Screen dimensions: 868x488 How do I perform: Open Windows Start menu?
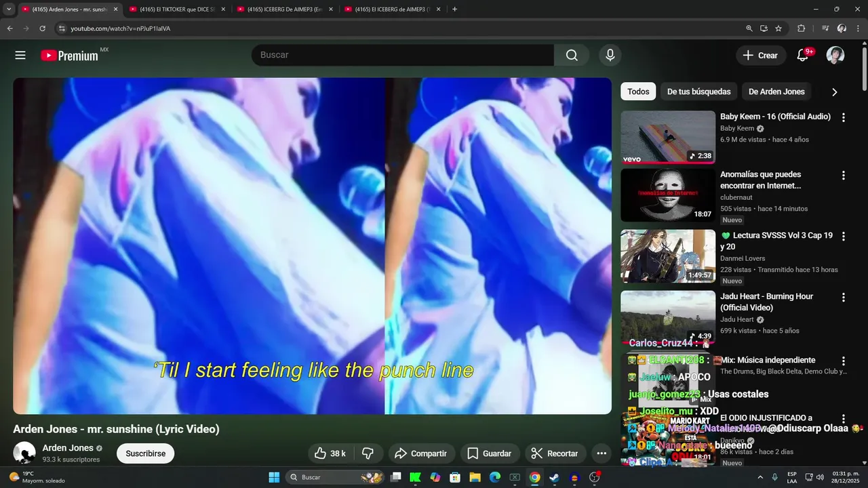tap(274, 477)
